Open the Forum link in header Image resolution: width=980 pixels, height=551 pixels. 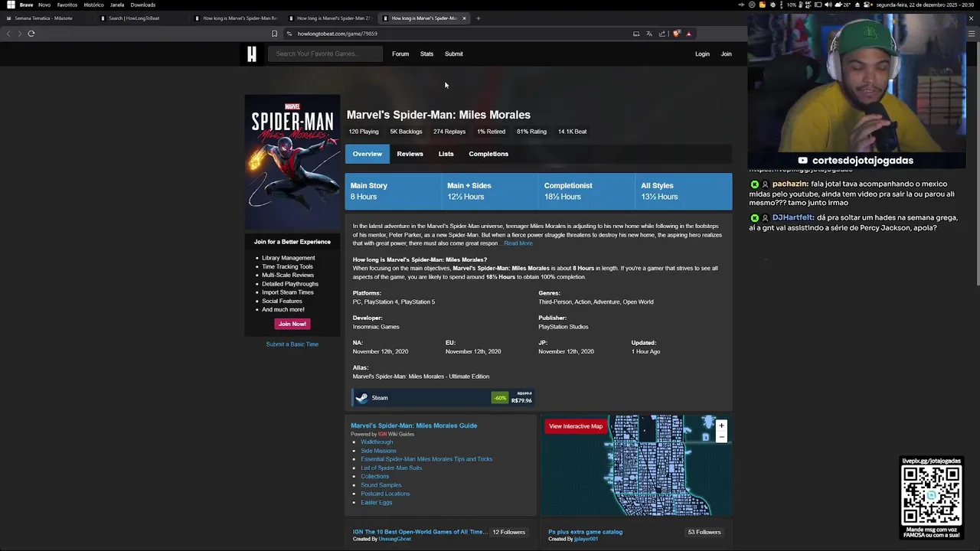(400, 54)
